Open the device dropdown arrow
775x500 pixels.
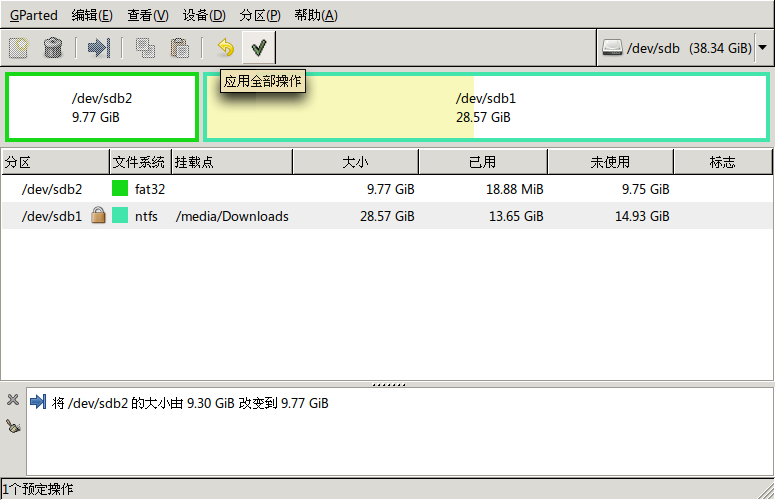point(763,48)
